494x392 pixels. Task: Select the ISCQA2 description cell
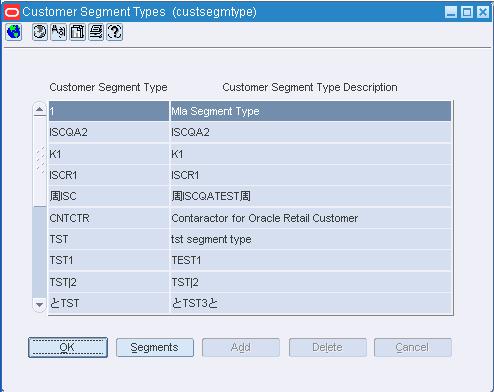click(311, 132)
